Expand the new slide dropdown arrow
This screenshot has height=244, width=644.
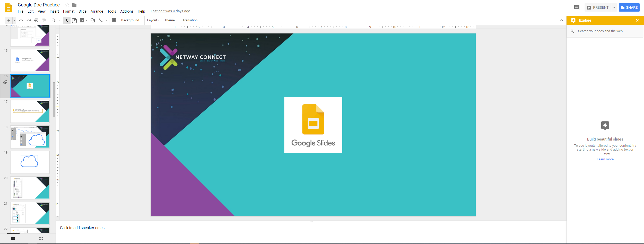click(14, 20)
